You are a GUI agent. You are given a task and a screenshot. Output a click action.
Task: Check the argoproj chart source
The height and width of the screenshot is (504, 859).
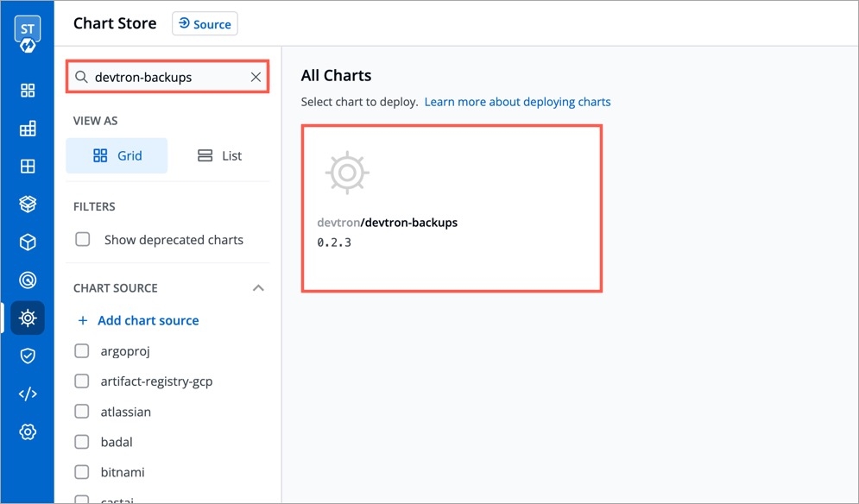click(82, 350)
